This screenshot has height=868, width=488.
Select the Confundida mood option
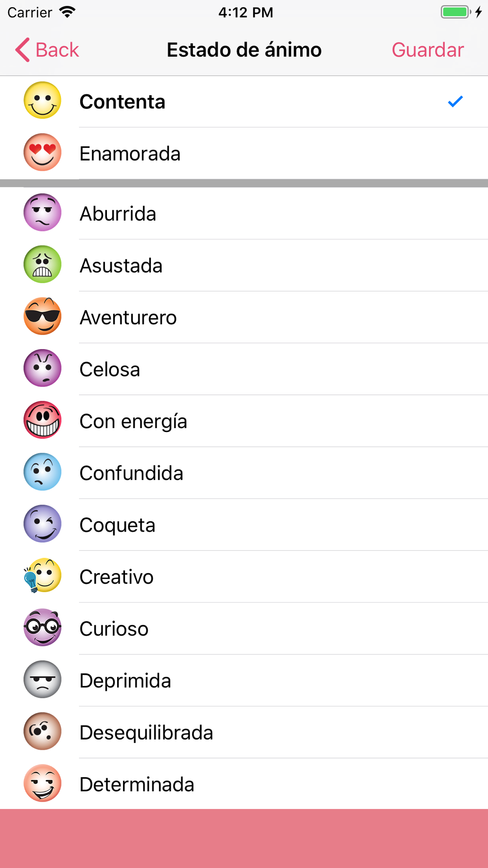[244, 473]
